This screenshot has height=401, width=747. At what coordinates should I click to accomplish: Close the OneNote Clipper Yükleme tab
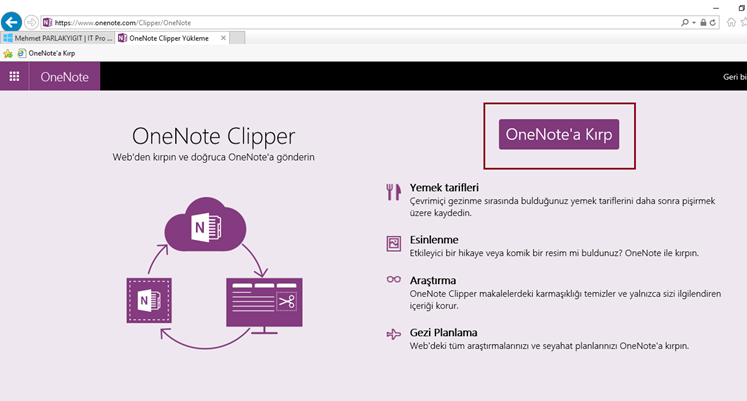(x=223, y=38)
